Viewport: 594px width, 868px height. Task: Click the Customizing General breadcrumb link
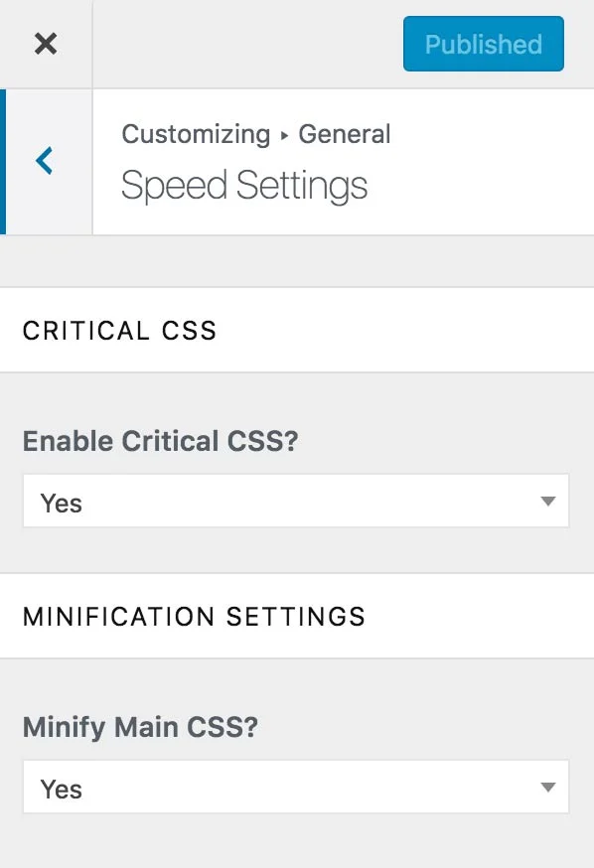[x=256, y=134]
